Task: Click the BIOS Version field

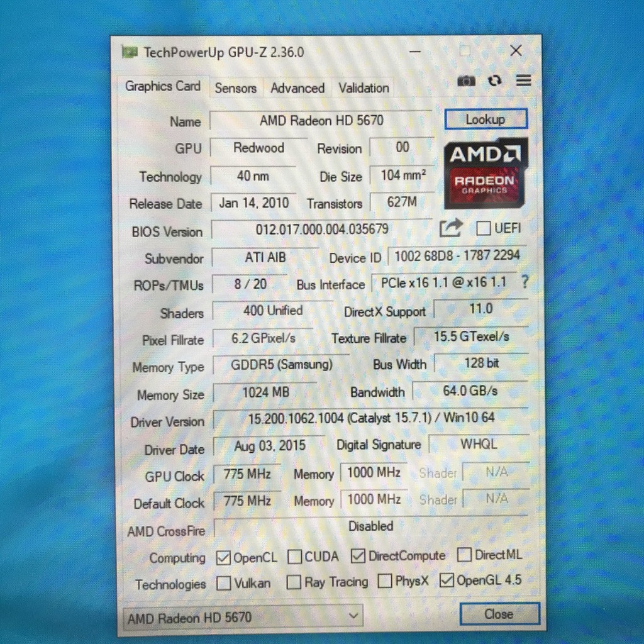Action: coord(322,229)
